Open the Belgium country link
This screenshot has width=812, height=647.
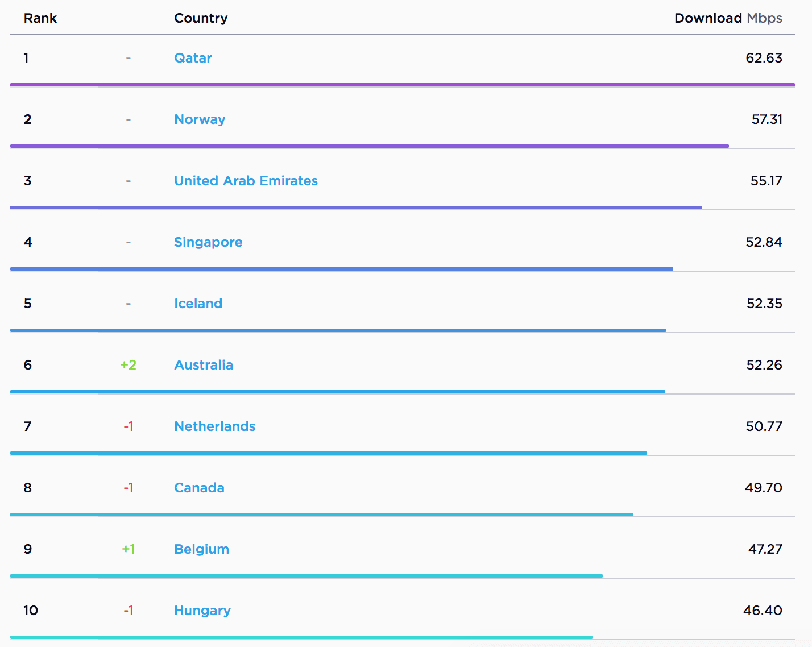(201, 549)
